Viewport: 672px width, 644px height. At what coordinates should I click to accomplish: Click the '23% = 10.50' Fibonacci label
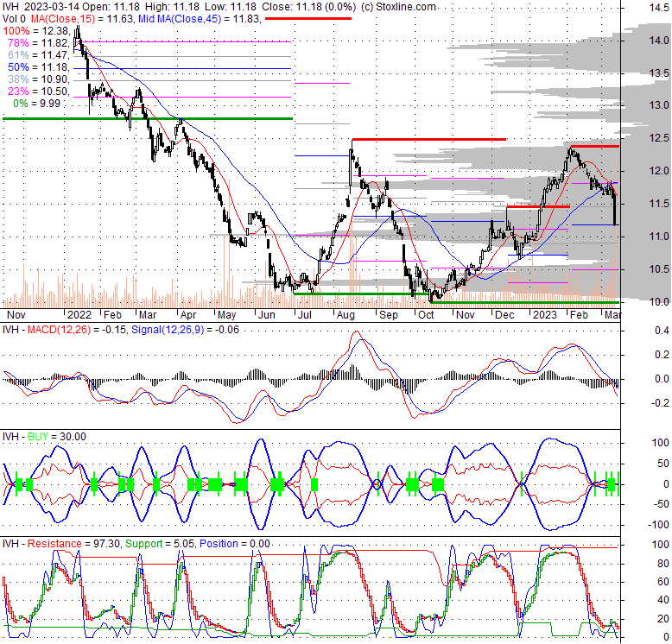pos(38,92)
